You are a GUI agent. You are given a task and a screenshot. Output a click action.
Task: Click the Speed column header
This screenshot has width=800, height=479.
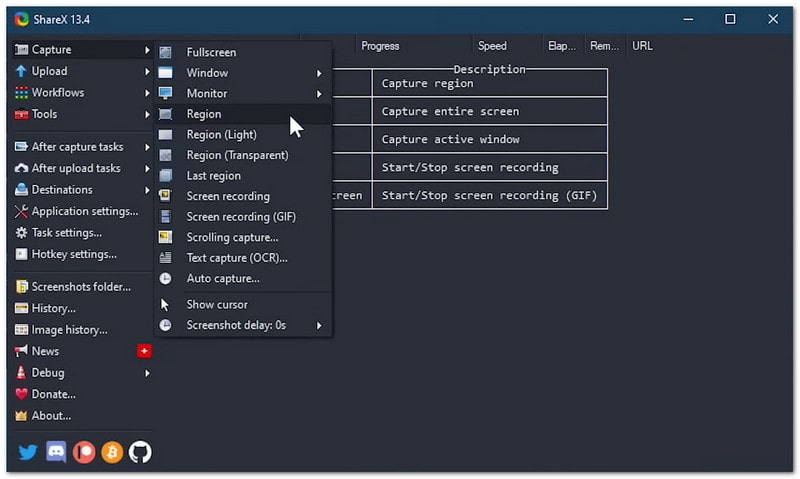507,46
